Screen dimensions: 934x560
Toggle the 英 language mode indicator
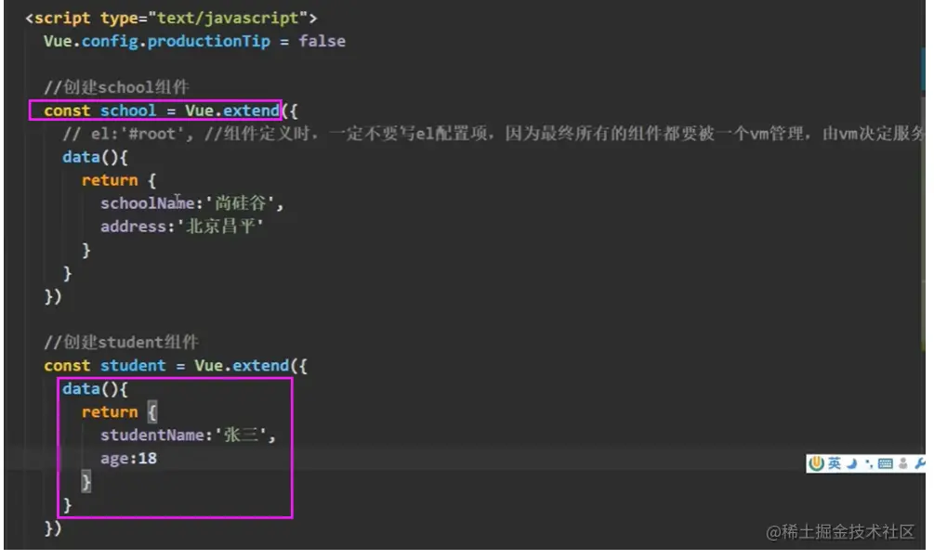(x=834, y=463)
